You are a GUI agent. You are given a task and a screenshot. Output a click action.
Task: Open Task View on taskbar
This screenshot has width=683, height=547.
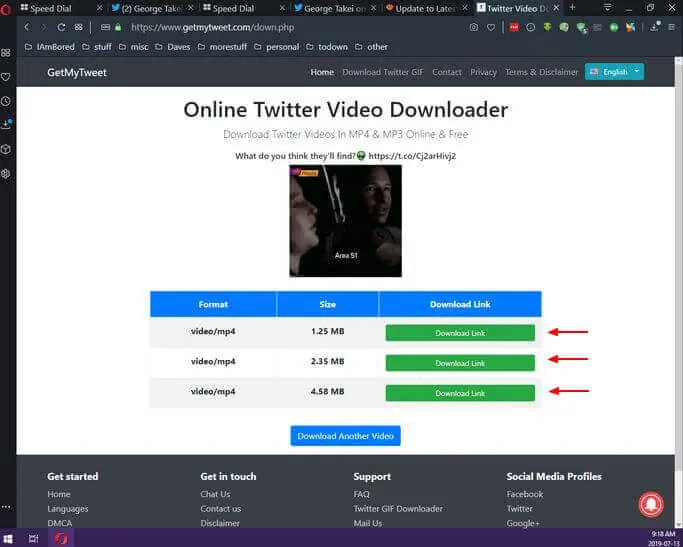34,538
